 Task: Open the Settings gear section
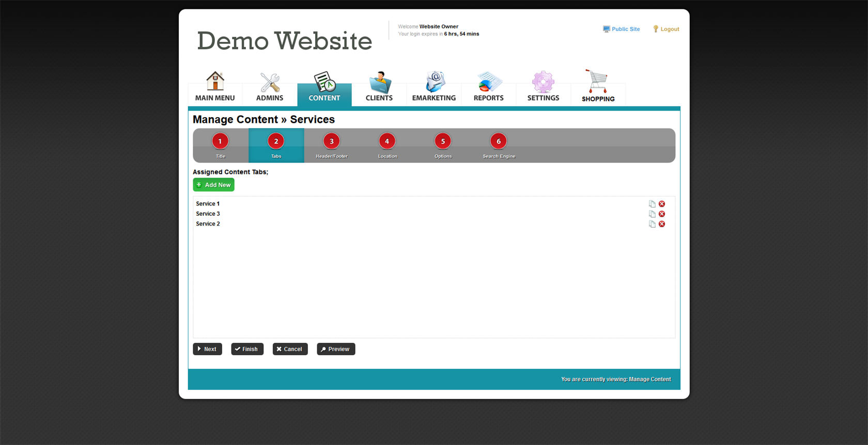point(543,87)
